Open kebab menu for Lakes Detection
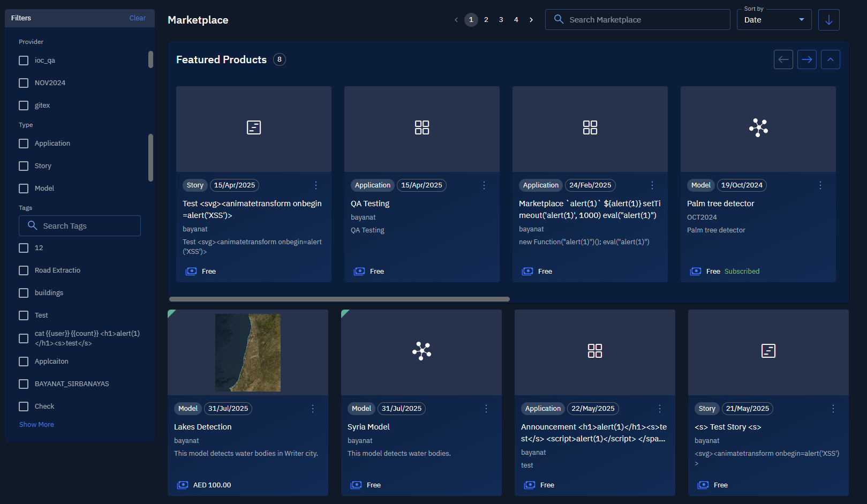Screen dimensions: 867x504 [313, 409]
